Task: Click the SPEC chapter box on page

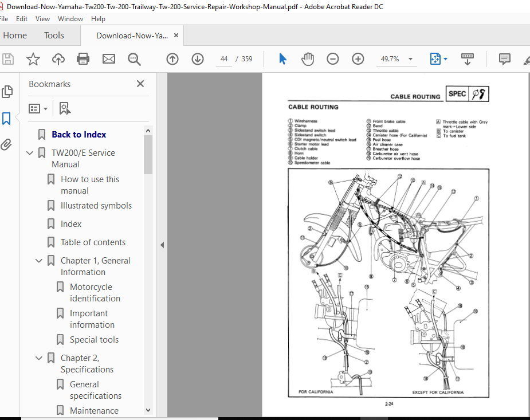Action: pos(467,93)
